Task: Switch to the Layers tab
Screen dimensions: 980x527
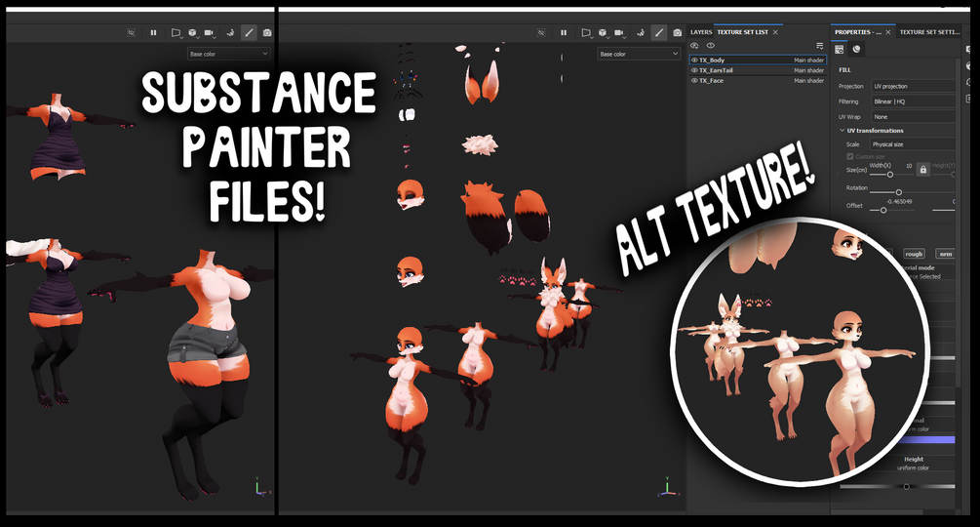Action: tap(700, 32)
